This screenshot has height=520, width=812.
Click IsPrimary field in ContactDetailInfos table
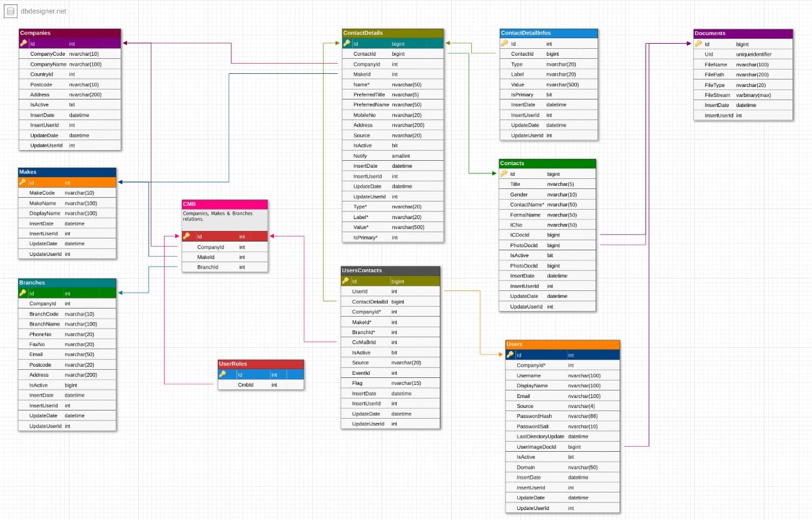click(549, 94)
